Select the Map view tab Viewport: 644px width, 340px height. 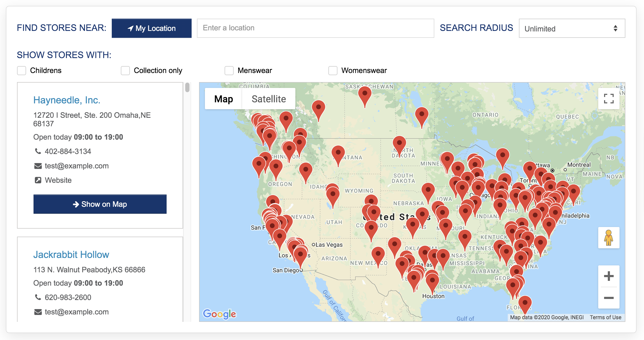click(223, 99)
